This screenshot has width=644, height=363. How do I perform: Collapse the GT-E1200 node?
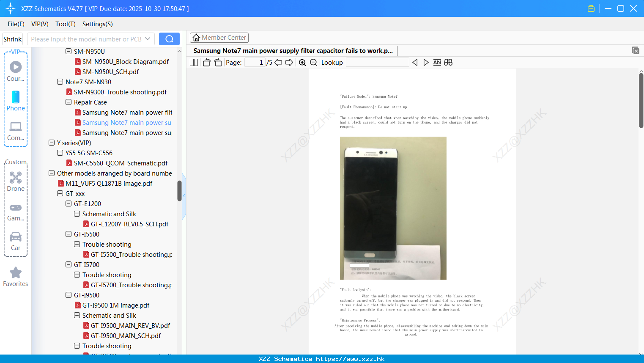(x=69, y=203)
